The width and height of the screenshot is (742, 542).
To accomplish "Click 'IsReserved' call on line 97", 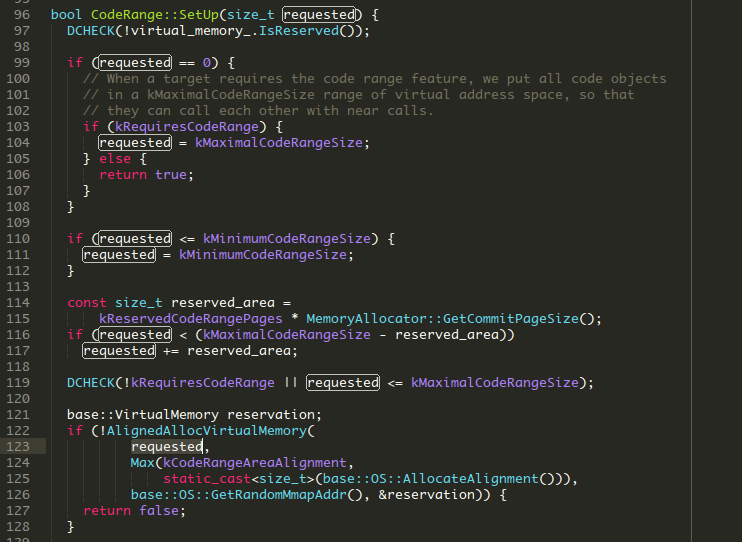I will 299,31.
